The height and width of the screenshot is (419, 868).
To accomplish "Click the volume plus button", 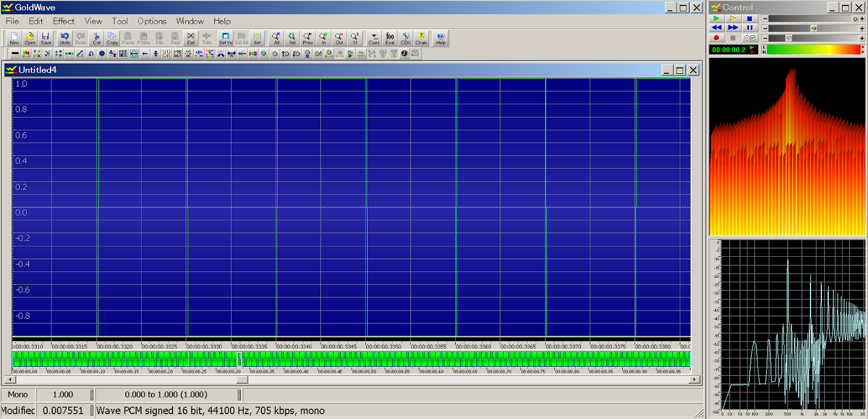I will [x=862, y=19].
